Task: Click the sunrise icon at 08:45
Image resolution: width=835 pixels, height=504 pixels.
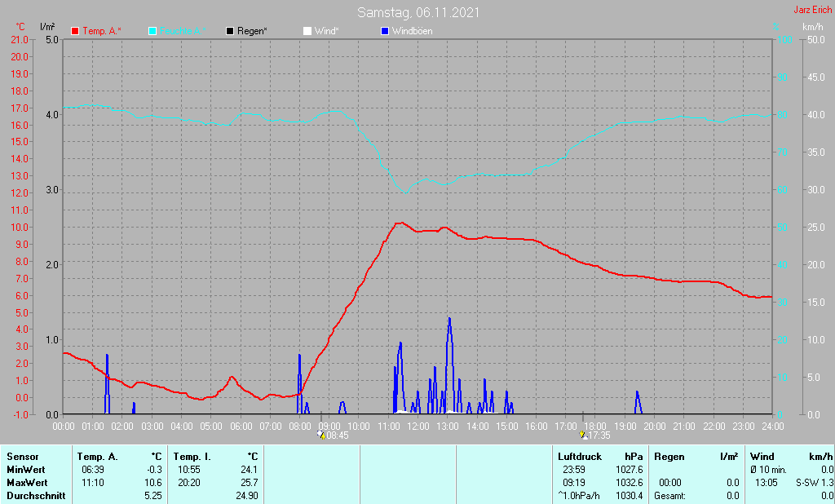Action: (323, 435)
